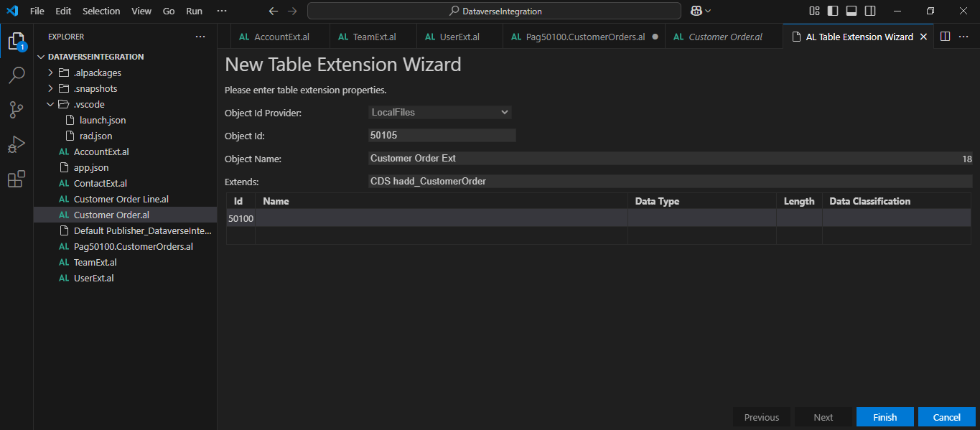Viewport: 980px width, 430px height.
Task: Go back using navigation arrow
Action: (x=273, y=11)
